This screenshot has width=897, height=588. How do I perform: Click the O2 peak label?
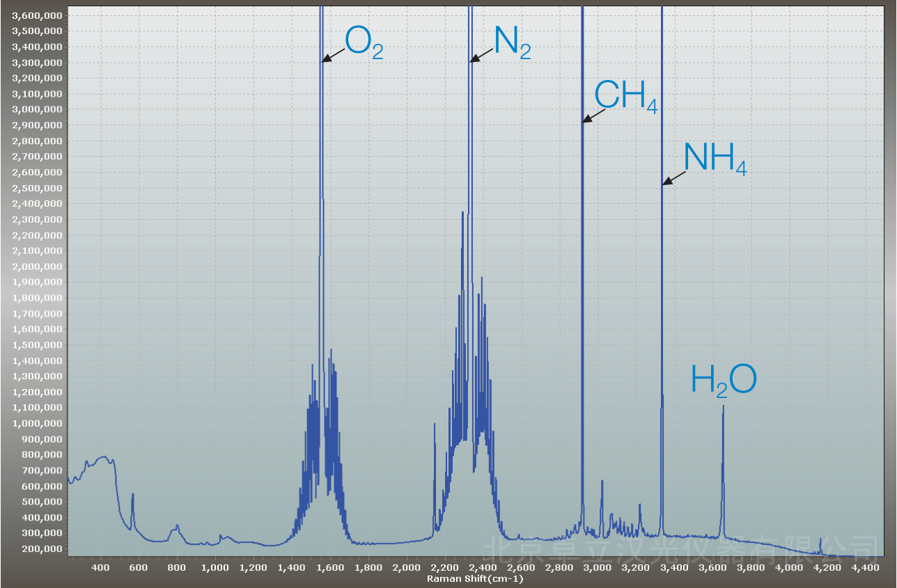(364, 43)
